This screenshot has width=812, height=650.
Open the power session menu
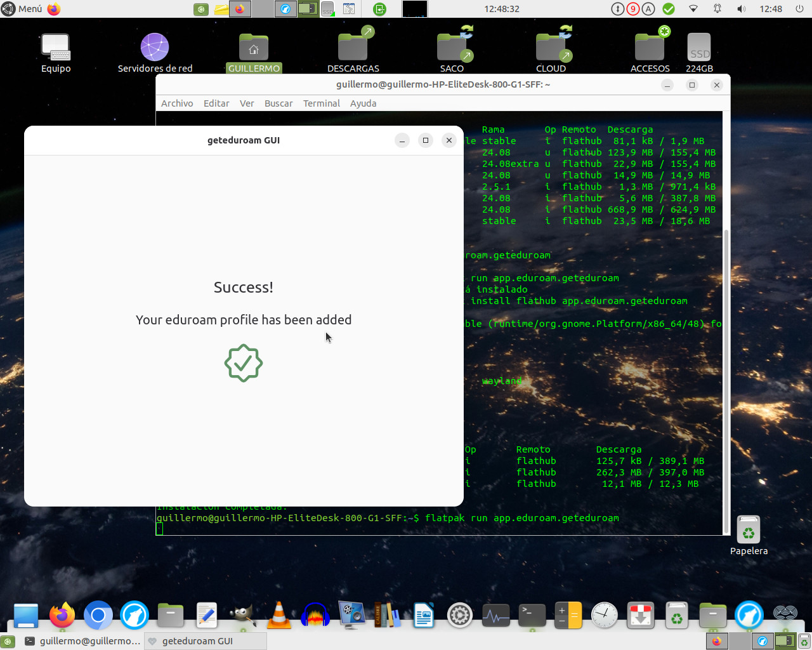[798, 9]
